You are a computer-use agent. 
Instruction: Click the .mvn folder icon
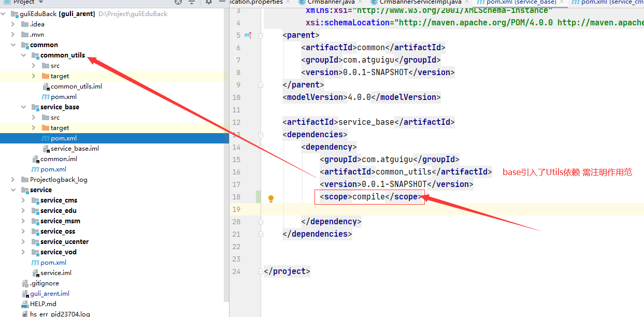tap(25, 35)
